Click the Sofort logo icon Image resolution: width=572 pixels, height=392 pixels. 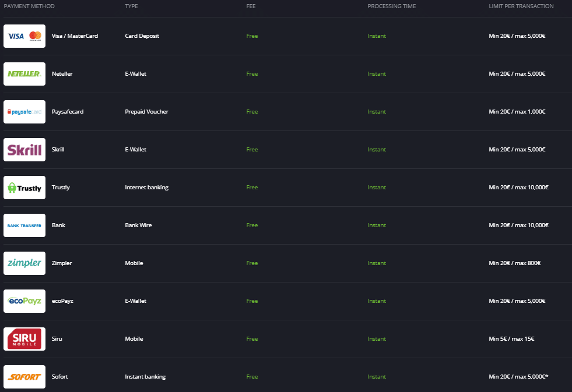24,377
